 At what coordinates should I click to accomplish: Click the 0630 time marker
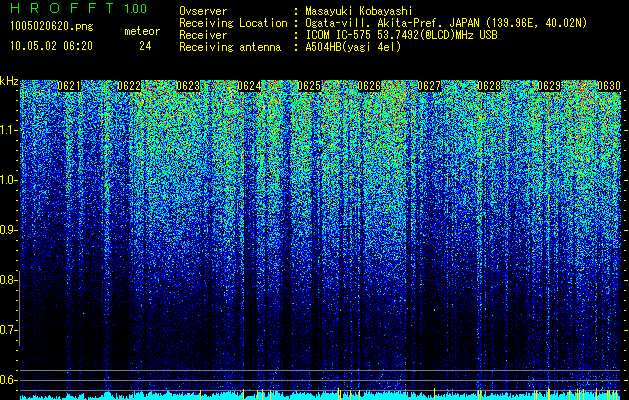pyautogui.click(x=609, y=86)
